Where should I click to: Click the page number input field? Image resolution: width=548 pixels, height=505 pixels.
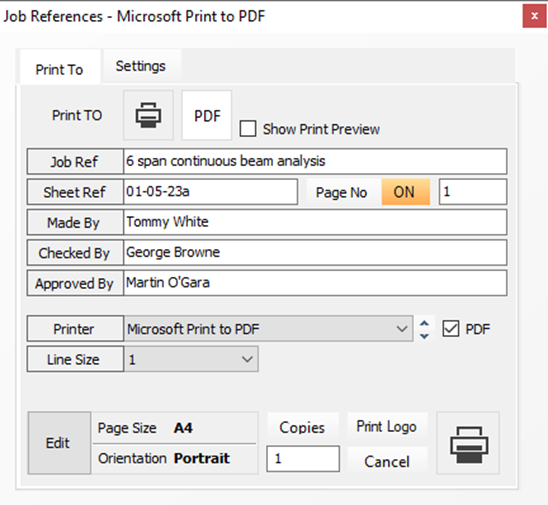(473, 192)
